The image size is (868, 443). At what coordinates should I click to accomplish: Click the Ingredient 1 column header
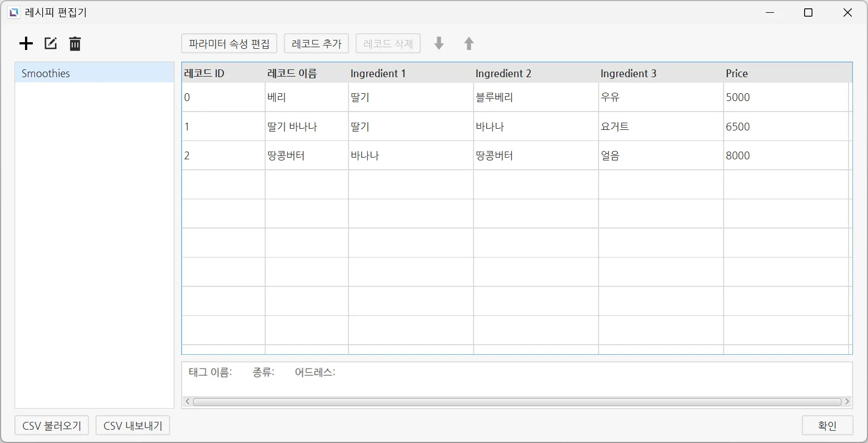(x=410, y=73)
